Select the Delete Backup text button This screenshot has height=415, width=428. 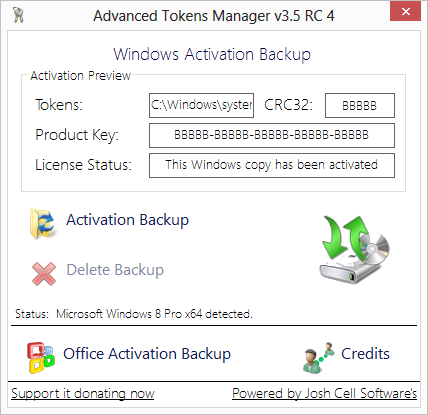[x=115, y=270]
